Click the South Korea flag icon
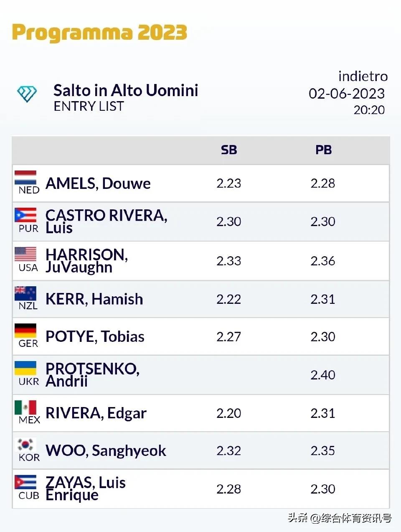This screenshot has width=401, height=532. coord(25,445)
